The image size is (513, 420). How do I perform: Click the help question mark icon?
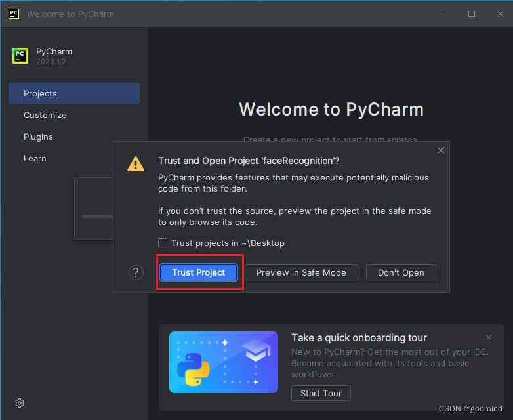pyautogui.click(x=136, y=272)
